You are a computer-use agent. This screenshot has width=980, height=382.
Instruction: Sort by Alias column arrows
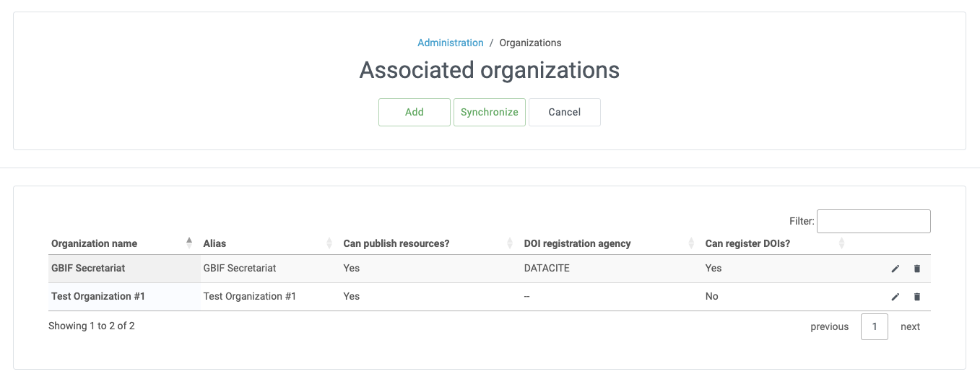pyautogui.click(x=329, y=243)
